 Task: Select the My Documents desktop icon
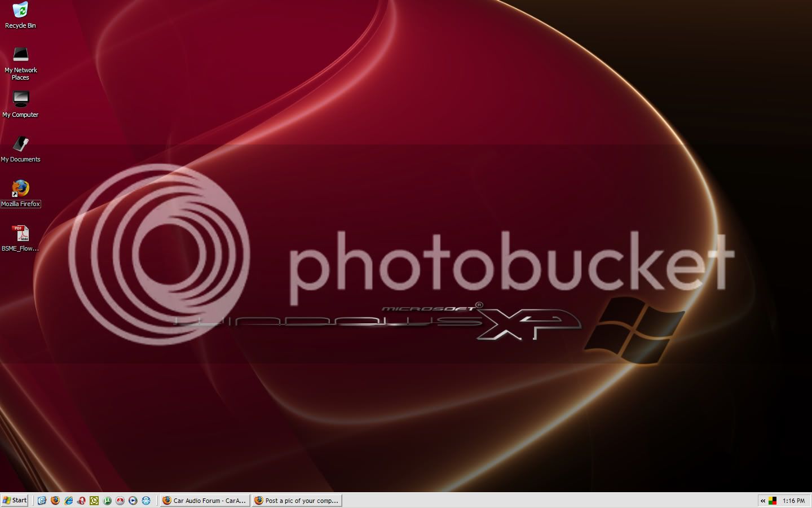click(20, 149)
